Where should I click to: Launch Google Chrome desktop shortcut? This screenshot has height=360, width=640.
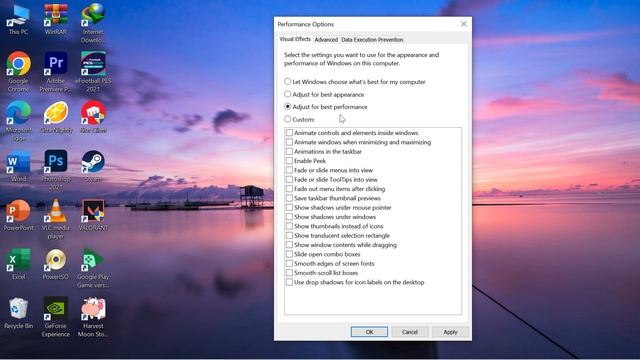point(18,71)
